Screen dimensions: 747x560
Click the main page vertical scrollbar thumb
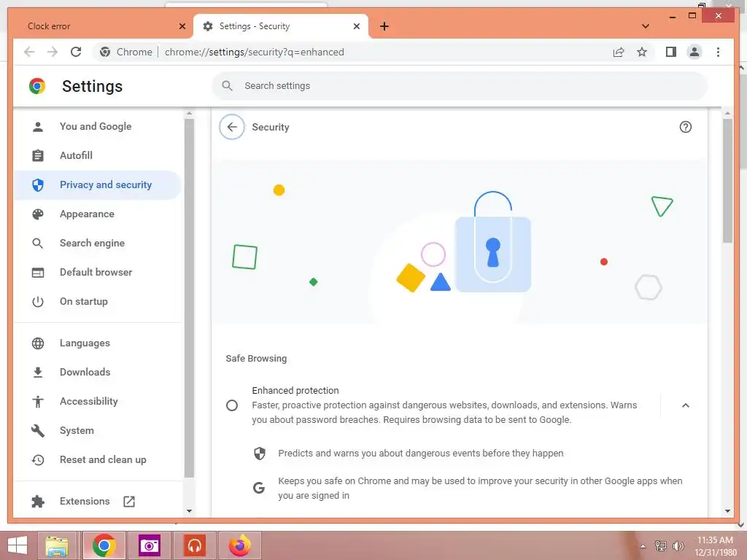(x=727, y=181)
